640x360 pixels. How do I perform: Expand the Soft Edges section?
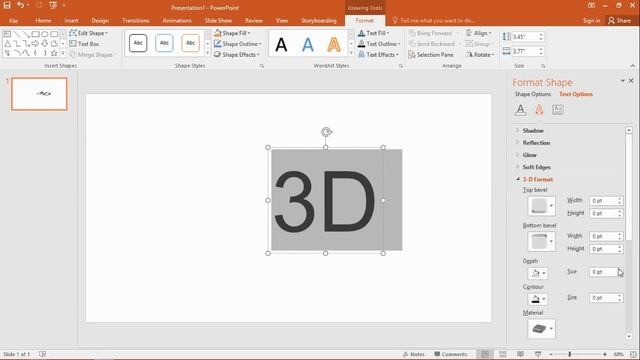(536, 167)
